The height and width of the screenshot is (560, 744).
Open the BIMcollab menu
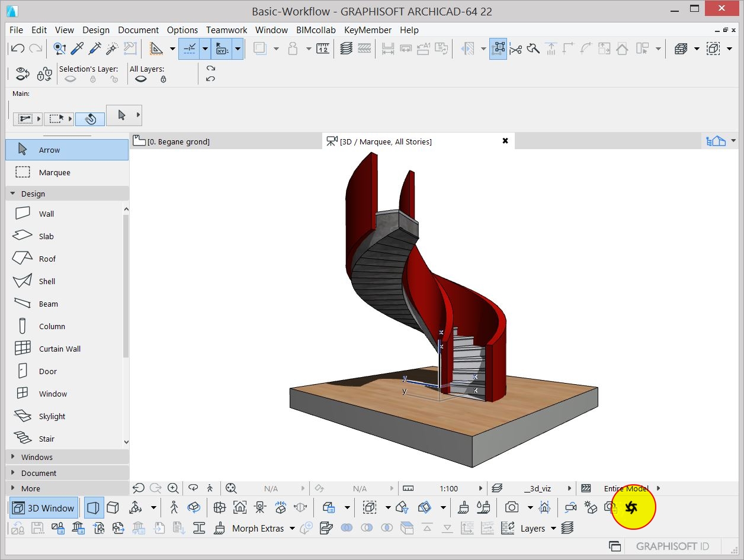(x=316, y=30)
